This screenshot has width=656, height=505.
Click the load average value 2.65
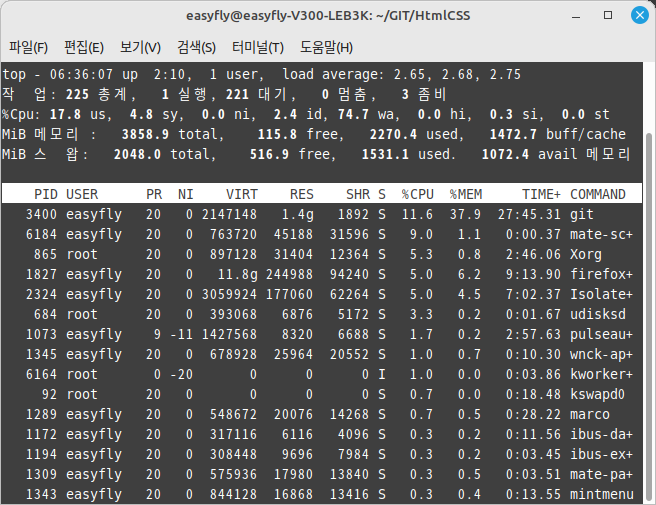[410, 74]
